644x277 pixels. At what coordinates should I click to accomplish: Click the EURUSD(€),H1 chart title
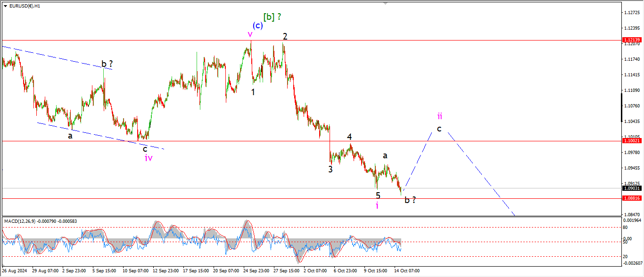click(x=25, y=6)
